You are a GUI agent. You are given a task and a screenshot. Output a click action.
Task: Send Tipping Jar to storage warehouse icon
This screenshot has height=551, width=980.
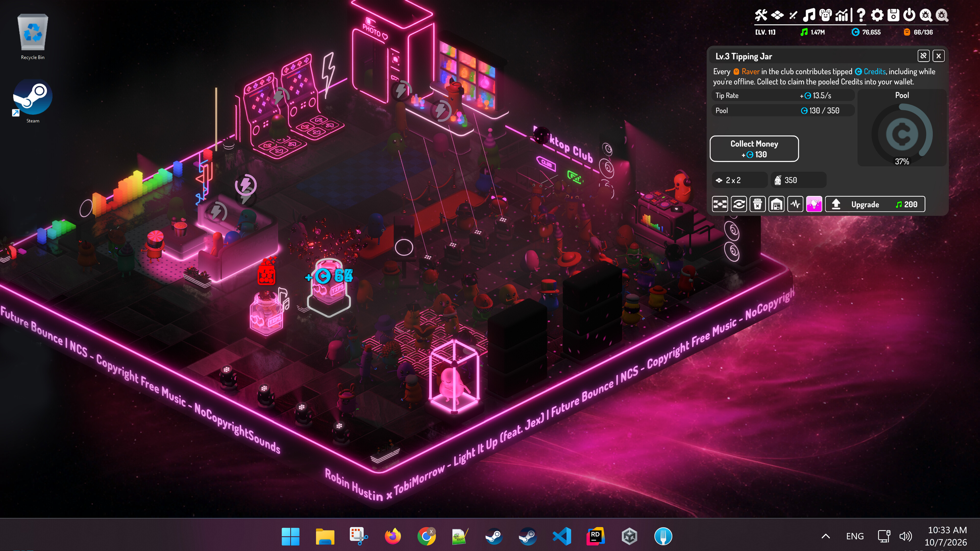point(776,204)
